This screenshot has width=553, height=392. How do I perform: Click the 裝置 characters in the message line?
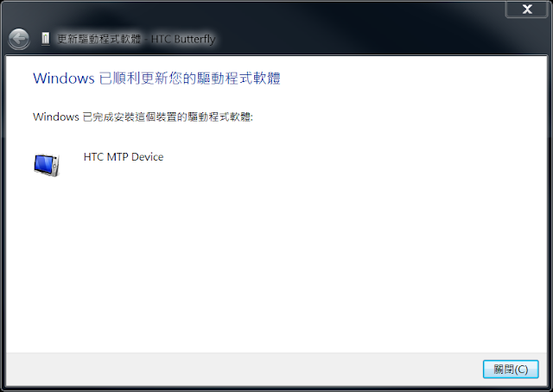click(166, 117)
